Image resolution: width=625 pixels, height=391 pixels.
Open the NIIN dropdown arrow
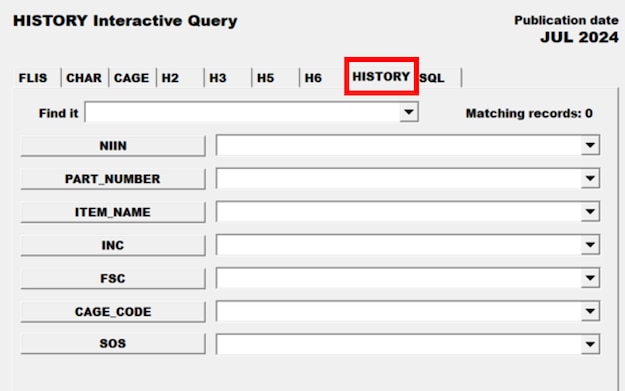(x=590, y=145)
